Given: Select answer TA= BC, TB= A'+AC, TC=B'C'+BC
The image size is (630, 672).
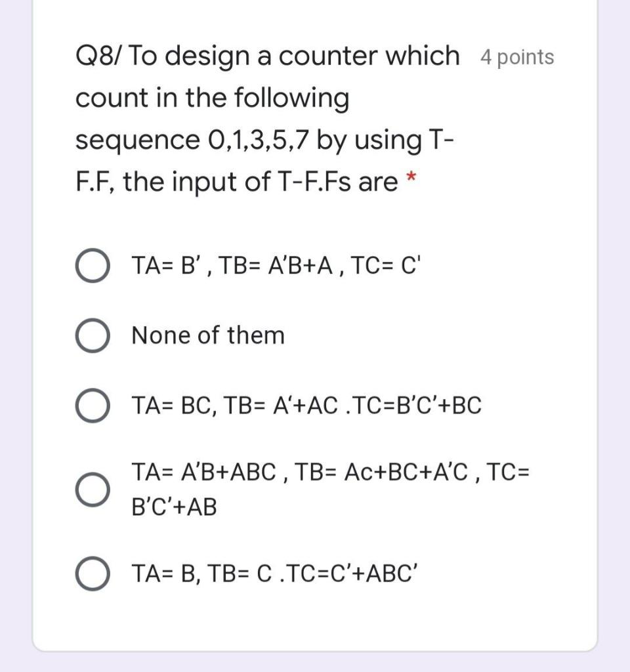Looking at the screenshot, I should pos(92,405).
